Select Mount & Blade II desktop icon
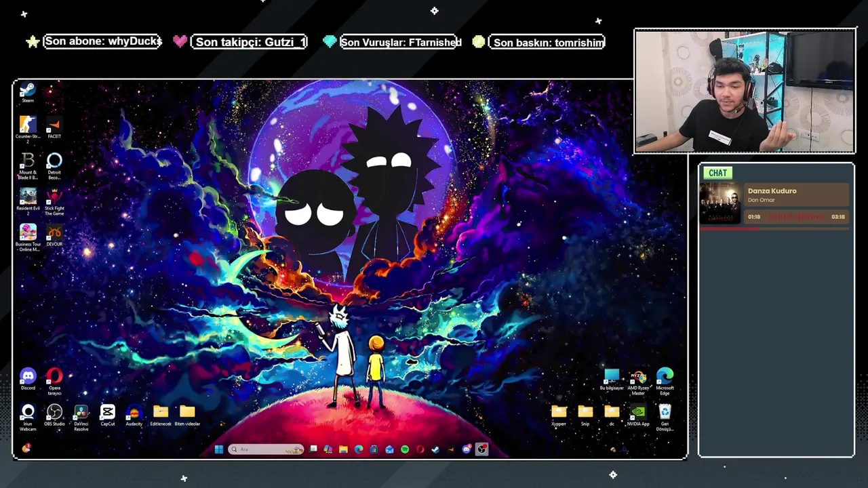This screenshot has width=868, height=488. (28, 165)
